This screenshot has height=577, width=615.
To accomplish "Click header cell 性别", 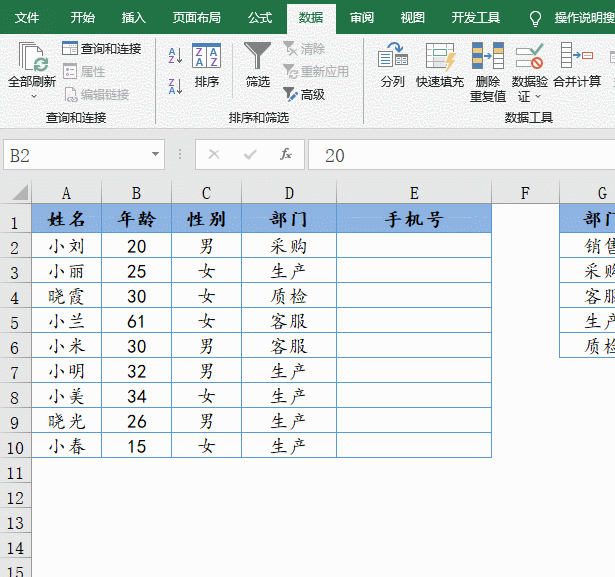I will pos(206,218).
